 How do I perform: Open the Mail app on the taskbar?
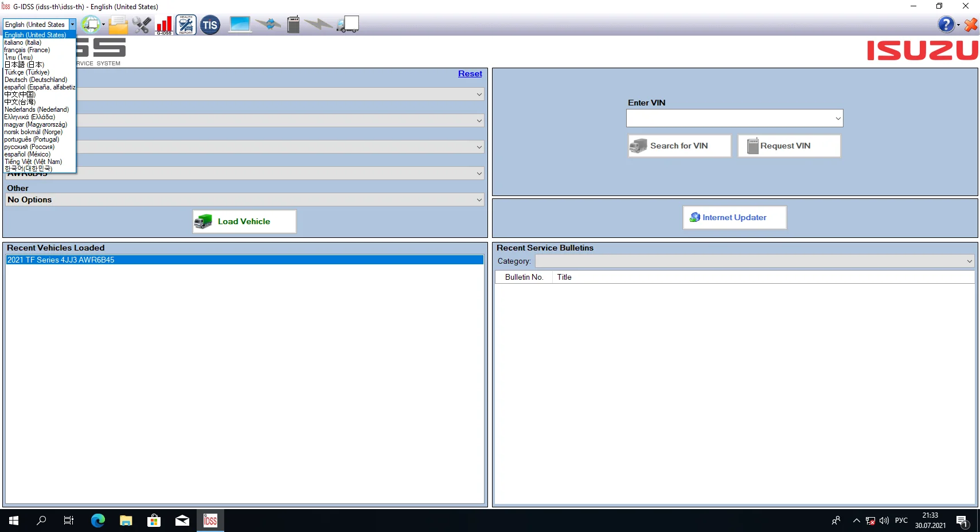coord(182,521)
